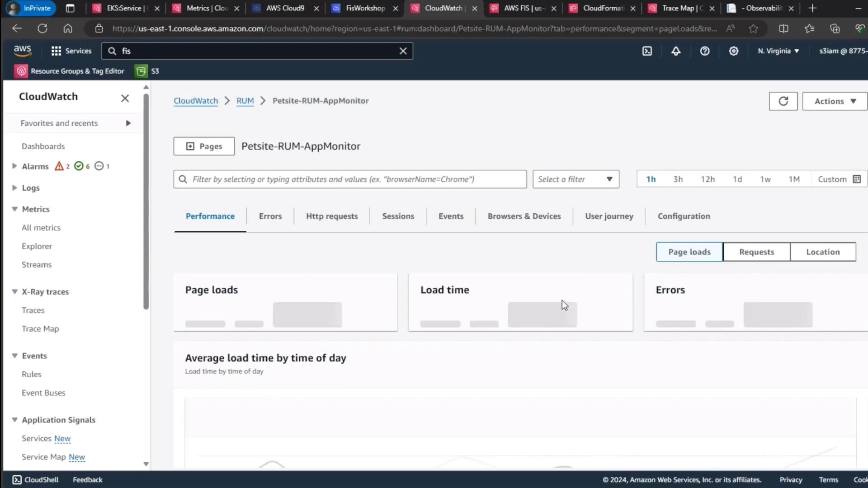Open the Actions dropdown
The image size is (868, 488).
pos(835,101)
